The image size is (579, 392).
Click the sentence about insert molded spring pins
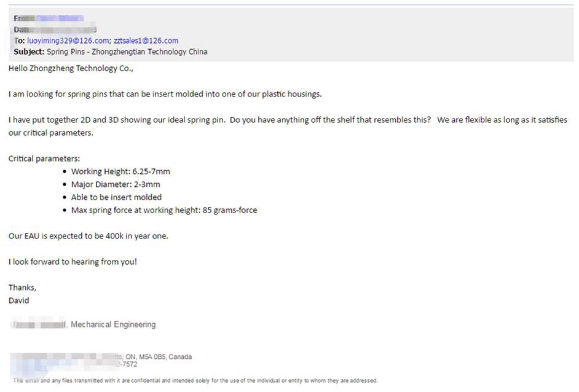(x=165, y=95)
